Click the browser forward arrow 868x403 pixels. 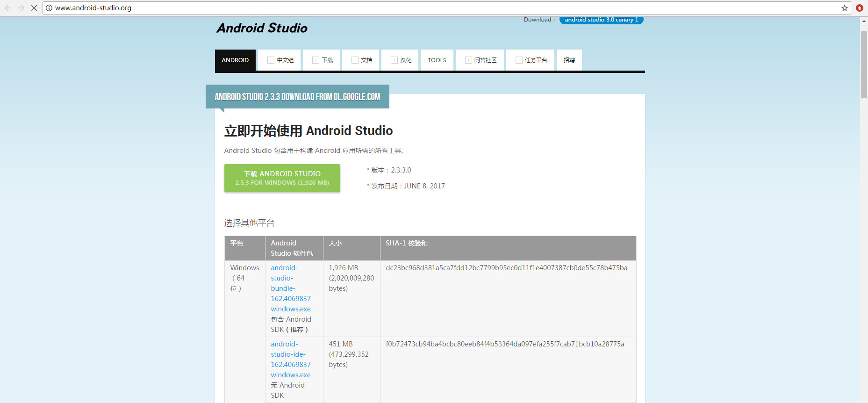point(21,8)
